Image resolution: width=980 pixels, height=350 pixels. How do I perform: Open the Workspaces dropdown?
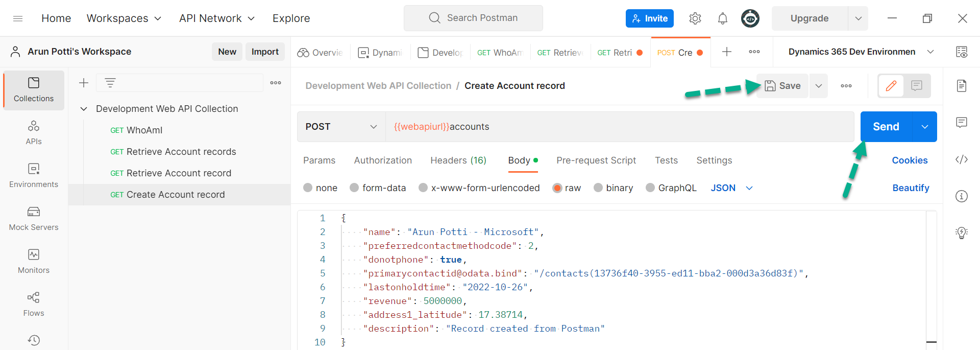(124, 18)
